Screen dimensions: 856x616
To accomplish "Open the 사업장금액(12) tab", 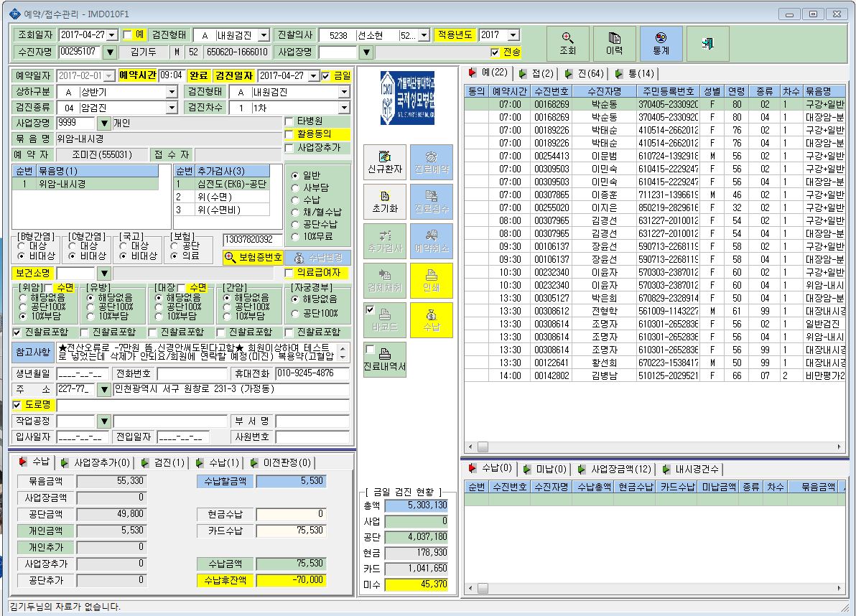I will coord(614,470).
